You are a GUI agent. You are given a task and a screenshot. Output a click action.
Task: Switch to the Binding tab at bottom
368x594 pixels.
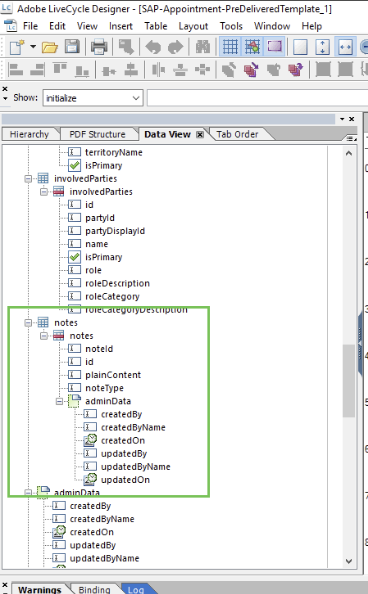pyautogui.click(x=94, y=589)
